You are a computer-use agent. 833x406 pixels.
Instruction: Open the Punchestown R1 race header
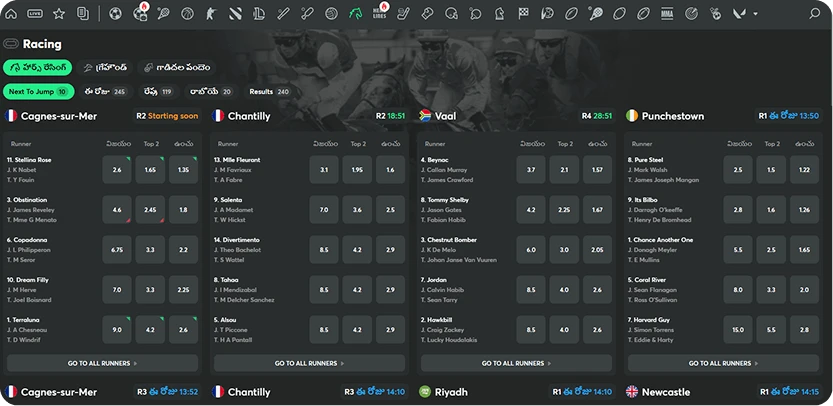[x=724, y=116]
